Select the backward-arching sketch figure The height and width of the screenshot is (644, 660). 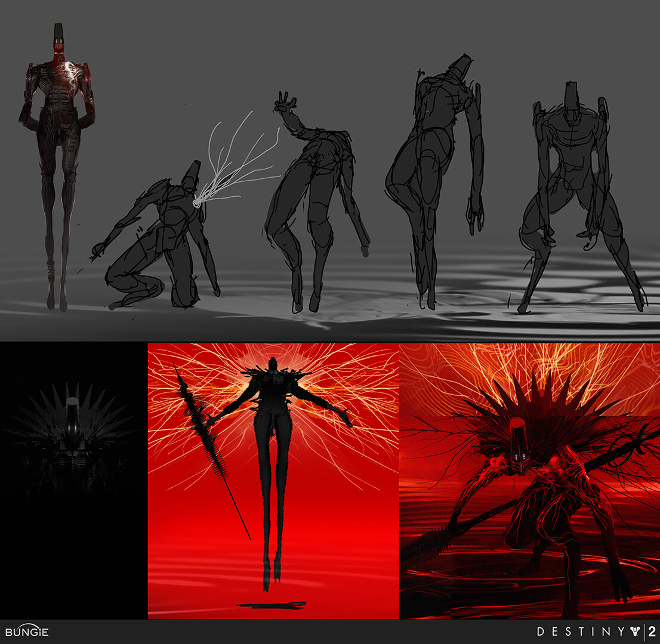click(x=436, y=179)
